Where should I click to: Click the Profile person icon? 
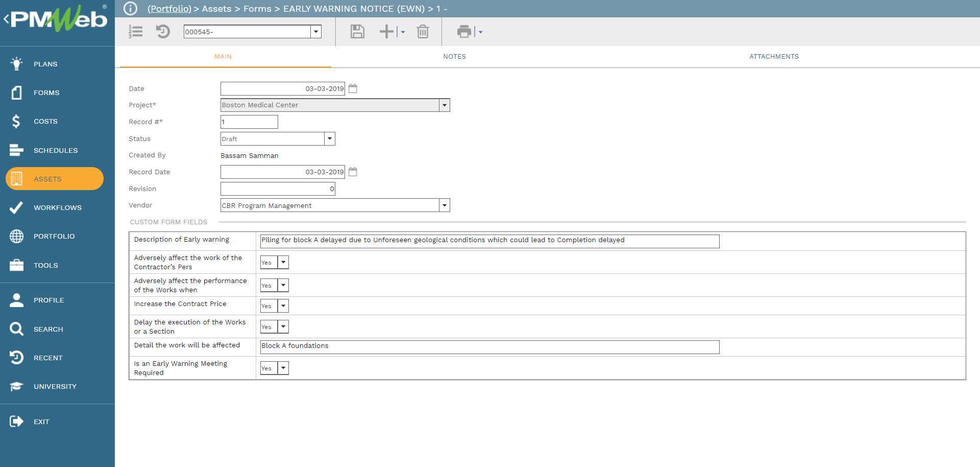click(16, 300)
